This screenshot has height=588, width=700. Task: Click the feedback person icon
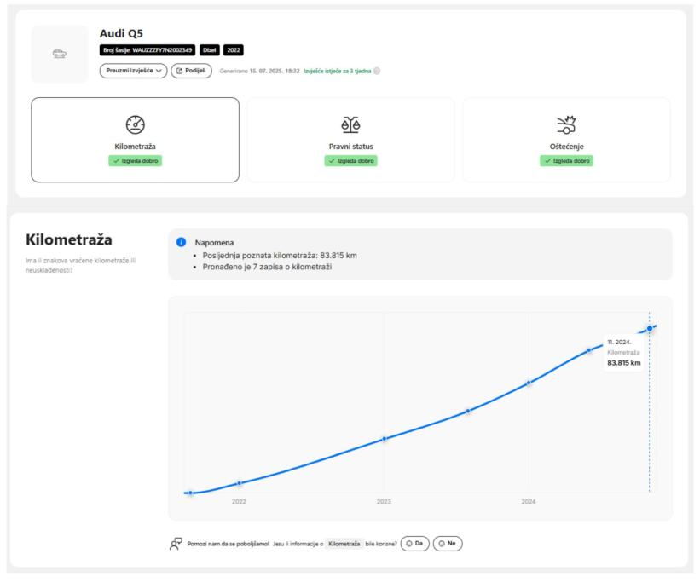pos(176,543)
